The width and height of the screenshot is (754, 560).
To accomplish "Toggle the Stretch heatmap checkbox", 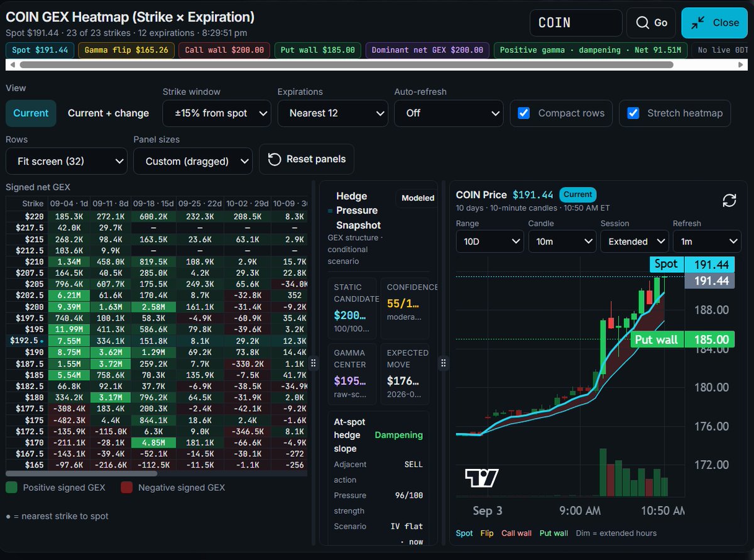I will (633, 113).
